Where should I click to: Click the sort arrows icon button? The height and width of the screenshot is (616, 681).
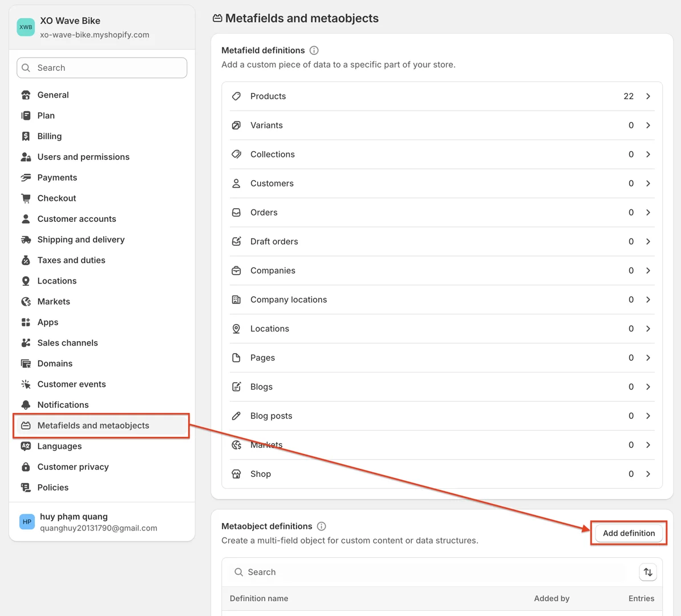tap(648, 572)
